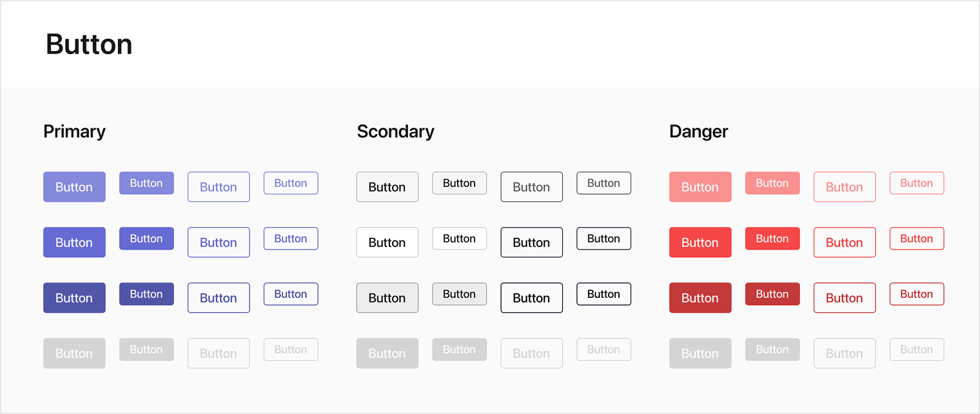Image resolution: width=980 pixels, height=414 pixels.
Task: Click the Primary section label
Action: 74,132
